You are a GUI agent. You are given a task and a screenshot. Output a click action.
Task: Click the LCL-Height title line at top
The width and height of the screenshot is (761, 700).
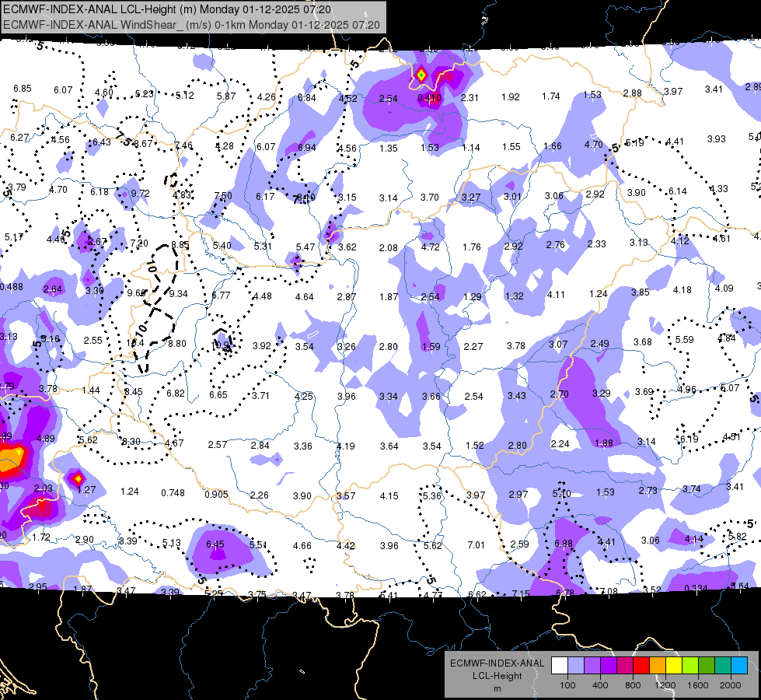[x=167, y=9]
